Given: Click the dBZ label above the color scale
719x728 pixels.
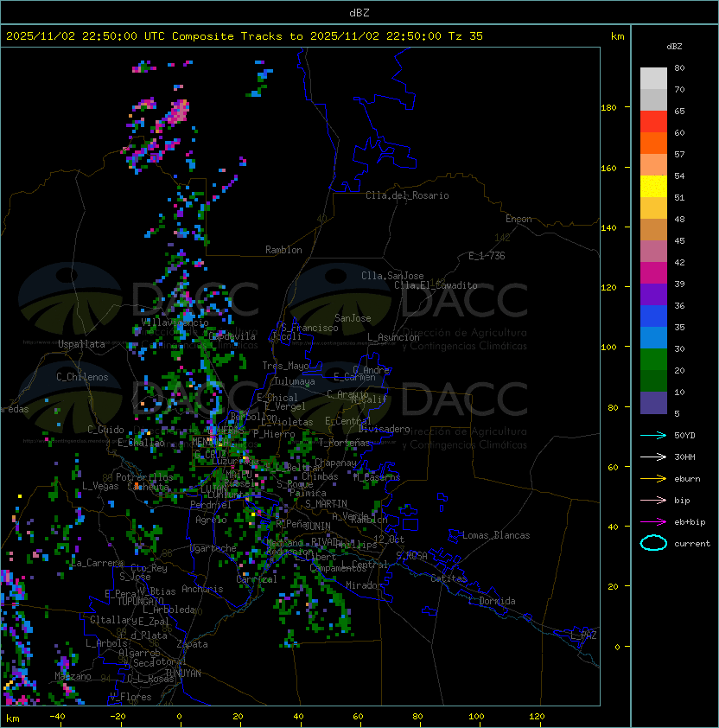Looking at the screenshot, I should point(674,47).
